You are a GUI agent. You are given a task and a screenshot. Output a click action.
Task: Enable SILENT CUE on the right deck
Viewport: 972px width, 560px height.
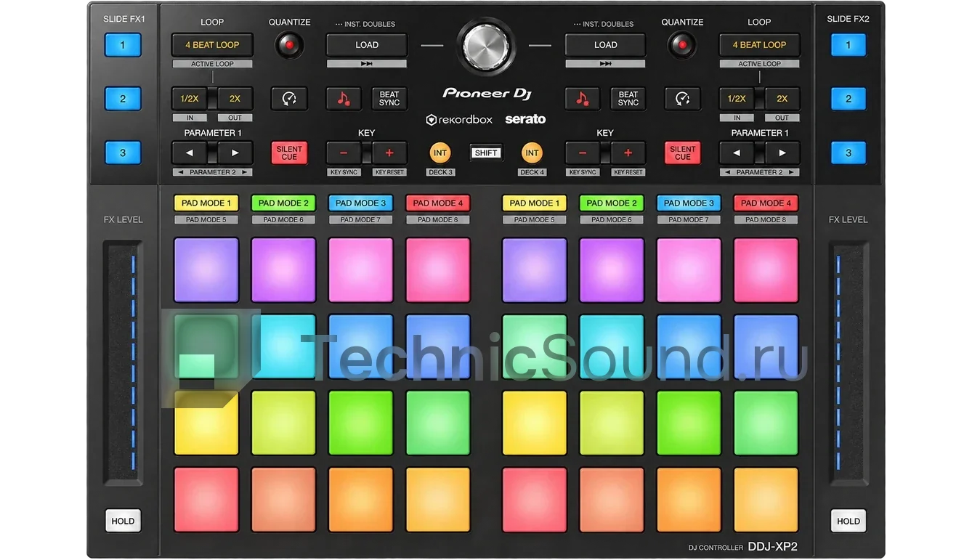[682, 153]
